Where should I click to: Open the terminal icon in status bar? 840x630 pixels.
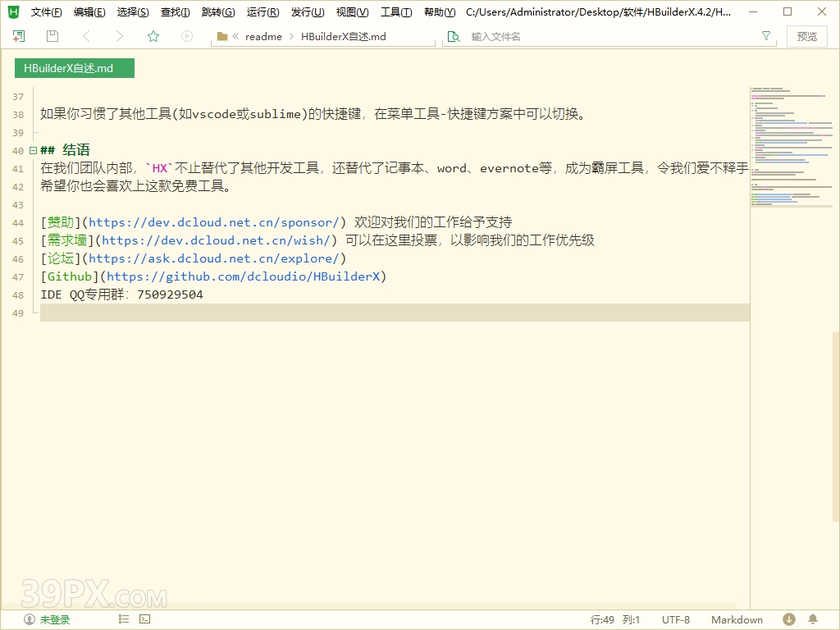pos(144,619)
